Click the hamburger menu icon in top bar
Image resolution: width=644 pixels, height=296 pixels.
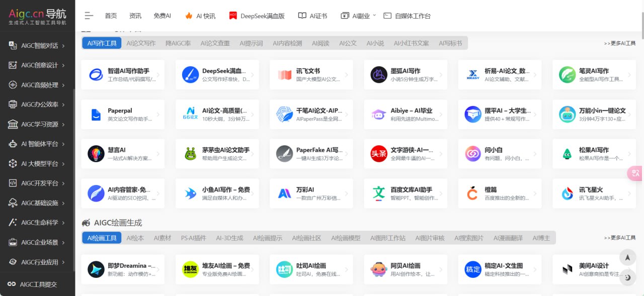[89, 16]
